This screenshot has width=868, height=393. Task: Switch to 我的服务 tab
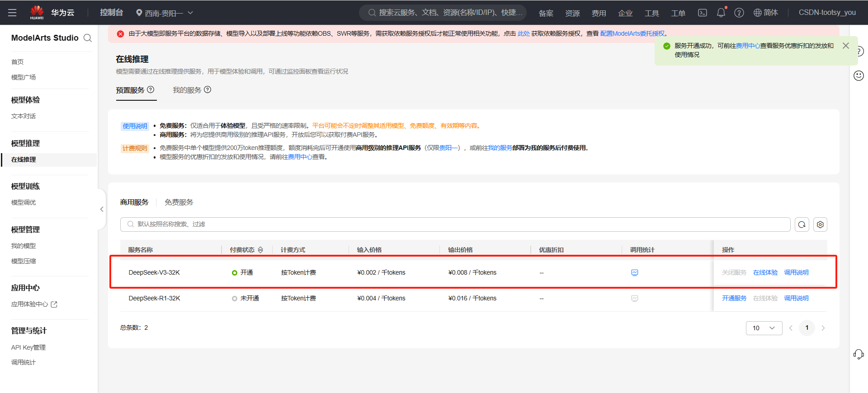[x=187, y=90]
